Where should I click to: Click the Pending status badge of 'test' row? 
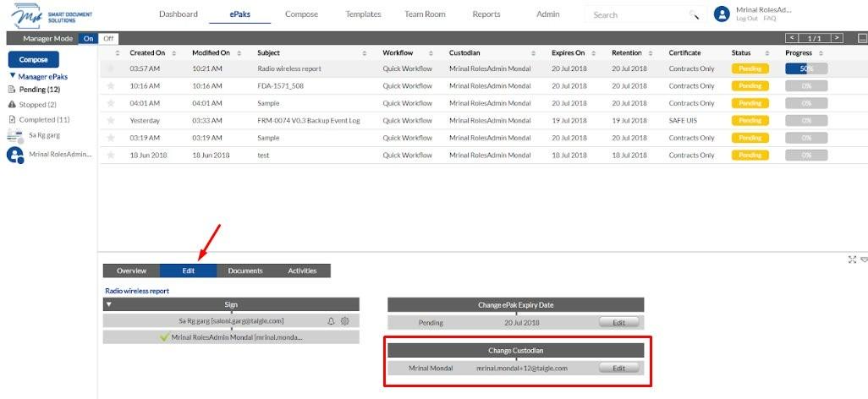(x=750, y=155)
